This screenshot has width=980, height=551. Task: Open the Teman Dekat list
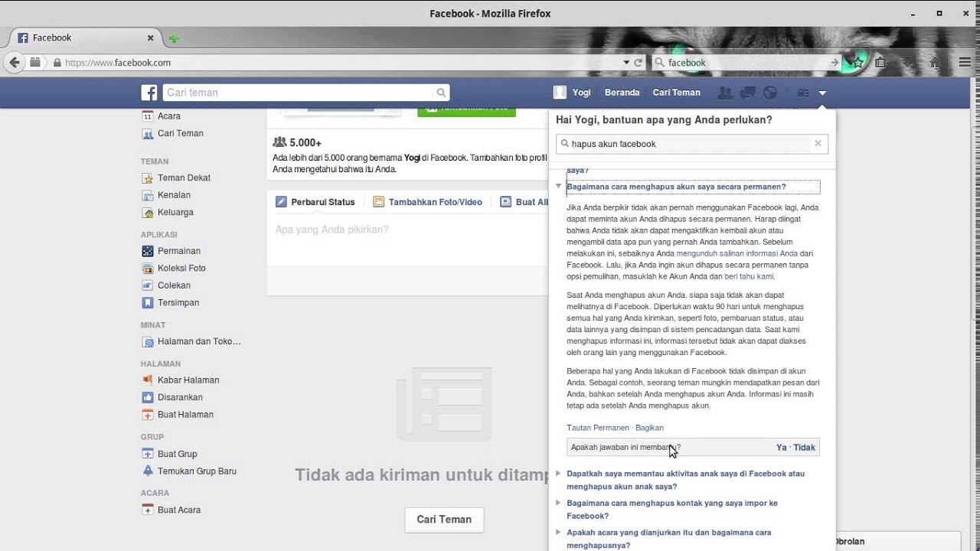pyautogui.click(x=184, y=178)
